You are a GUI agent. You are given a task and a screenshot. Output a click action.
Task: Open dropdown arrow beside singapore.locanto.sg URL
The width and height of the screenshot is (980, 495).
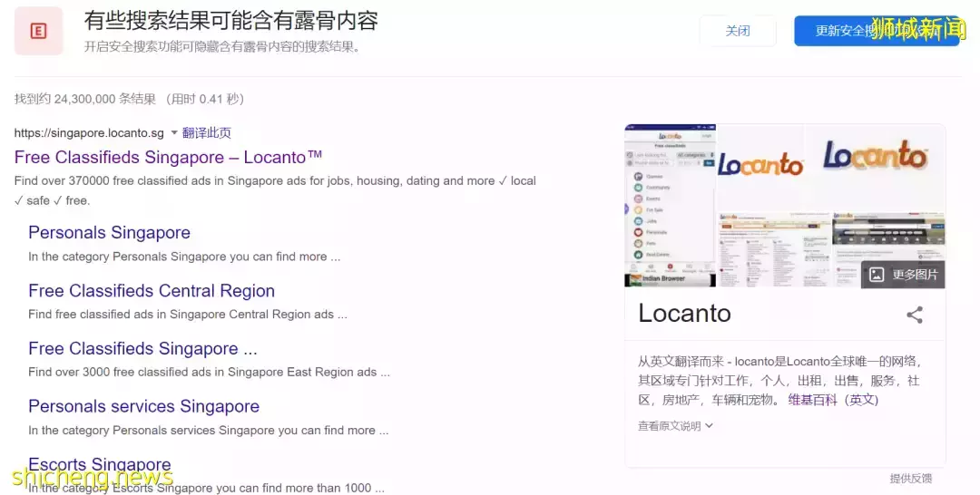point(173,132)
